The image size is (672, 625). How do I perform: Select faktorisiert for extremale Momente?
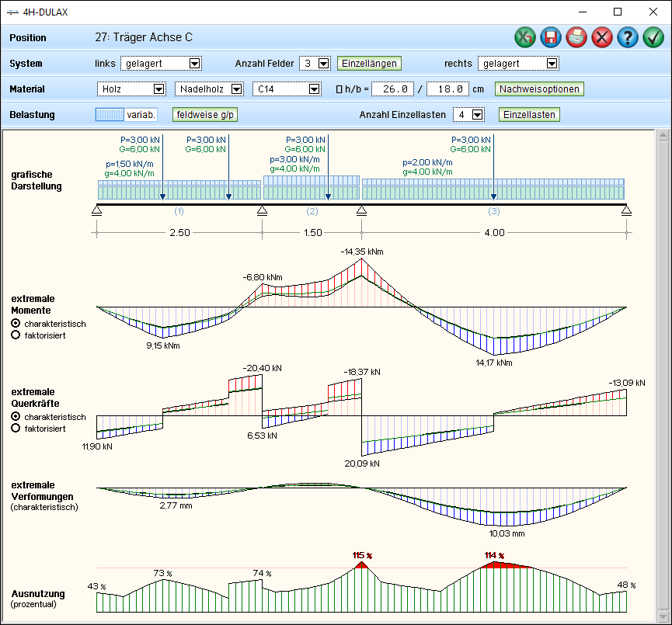click(x=16, y=335)
